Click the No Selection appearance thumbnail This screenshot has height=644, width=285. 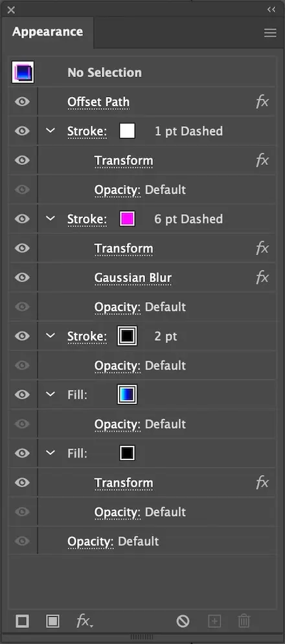click(23, 72)
